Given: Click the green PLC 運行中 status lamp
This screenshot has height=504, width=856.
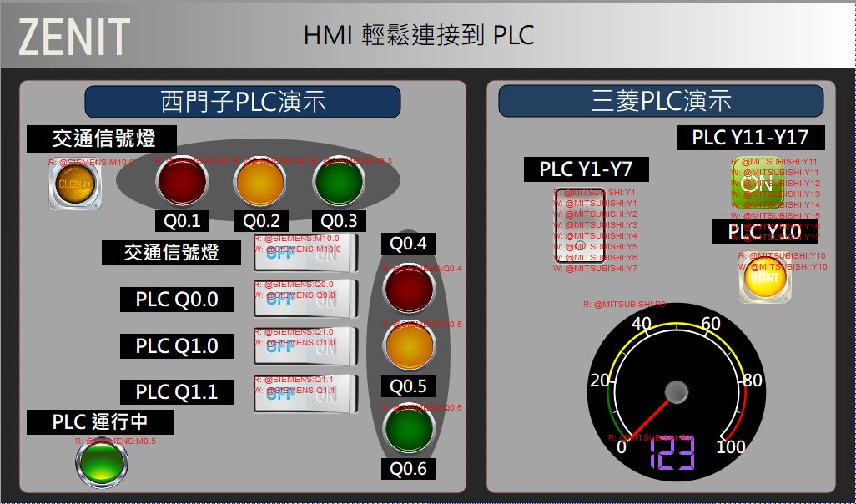Looking at the screenshot, I should (101, 461).
